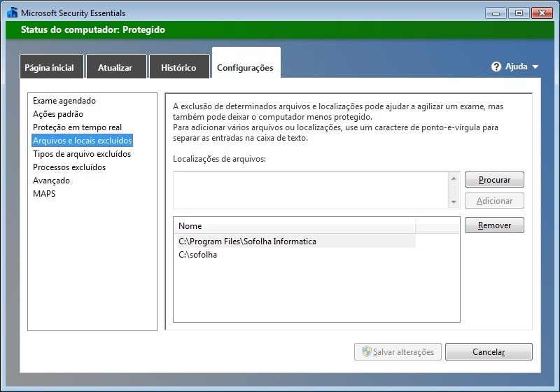The height and width of the screenshot is (392, 560).
Task: Click the Remover button
Action: coord(494,225)
